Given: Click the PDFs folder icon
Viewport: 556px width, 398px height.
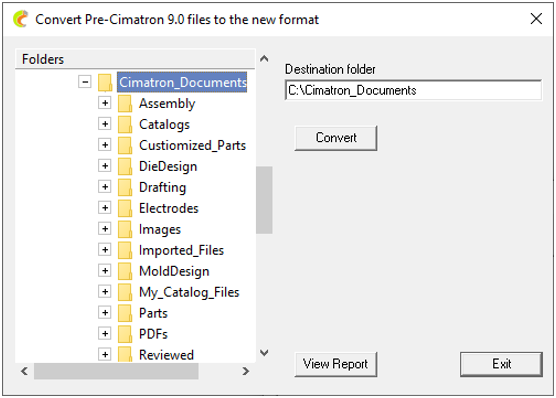Looking at the screenshot, I should [x=125, y=334].
